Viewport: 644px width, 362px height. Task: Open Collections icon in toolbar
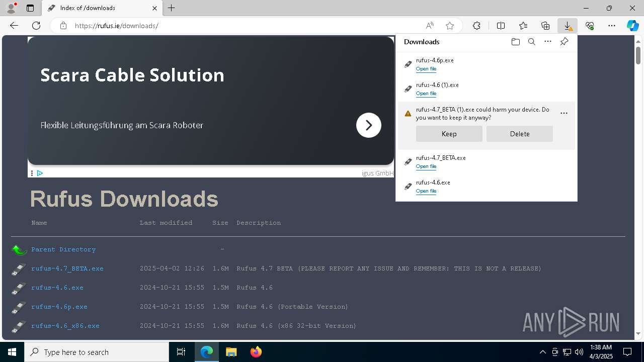[x=545, y=26]
